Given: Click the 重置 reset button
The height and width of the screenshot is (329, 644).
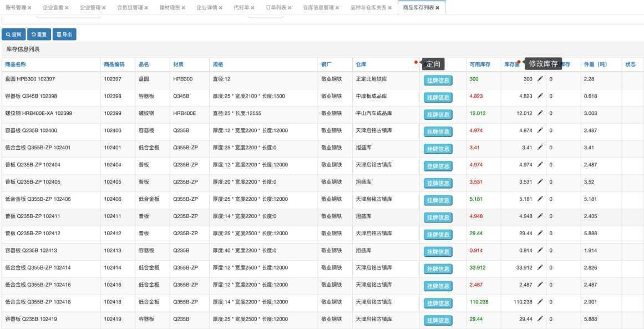Looking at the screenshot, I should 39,34.
